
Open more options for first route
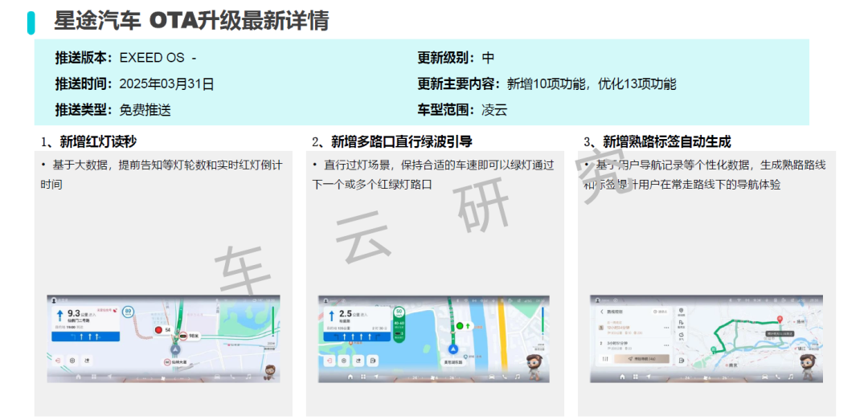[666, 328]
